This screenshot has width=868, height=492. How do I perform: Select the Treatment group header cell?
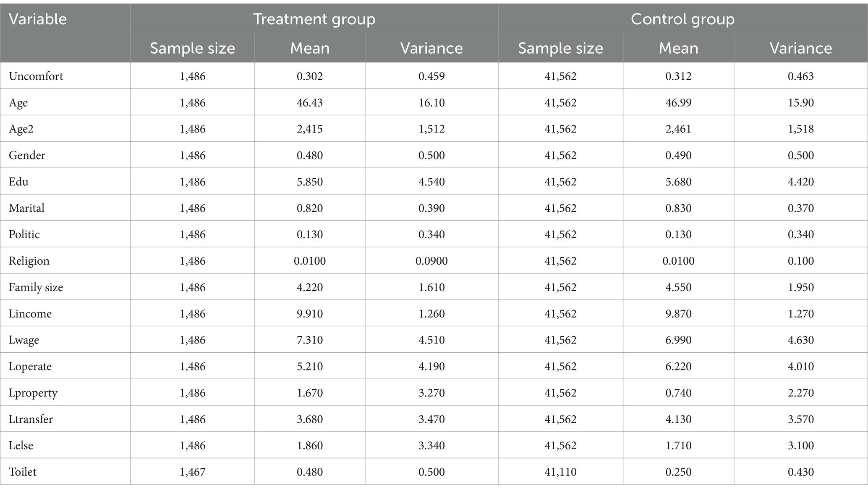(314, 19)
